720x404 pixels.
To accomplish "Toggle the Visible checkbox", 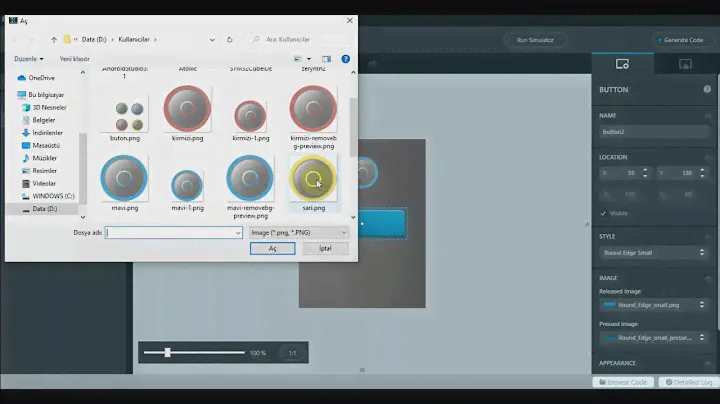I will (x=603, y=213).
